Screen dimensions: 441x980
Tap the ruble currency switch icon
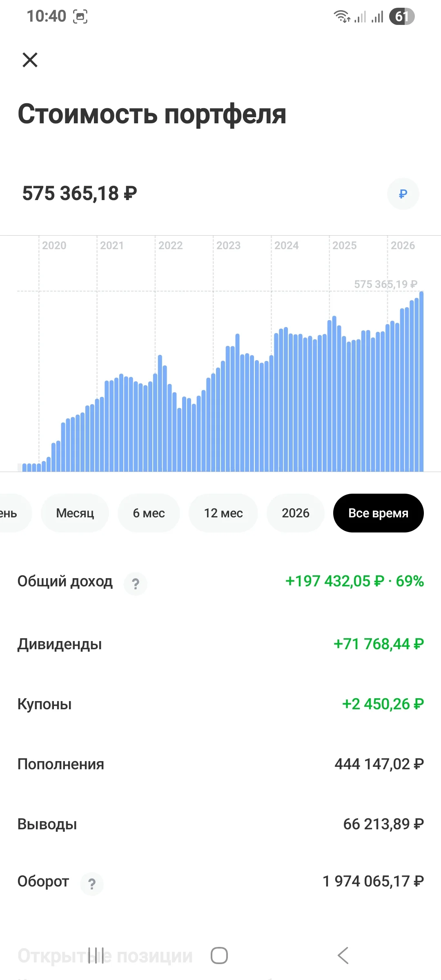(403, 194)
